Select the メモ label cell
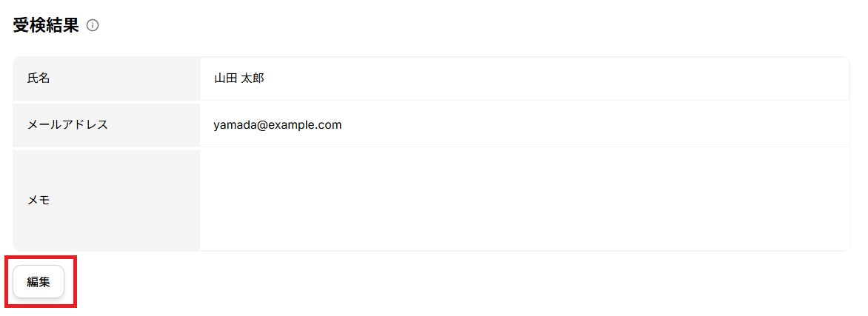This screenshot has height=316, width=868. [x=106, y=199]
